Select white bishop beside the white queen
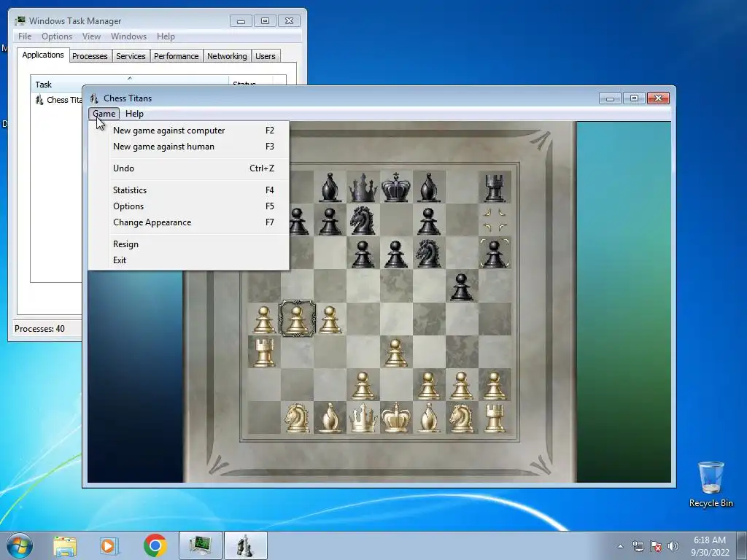The width and height of the screenshot is (747, 560). (x=330, y=418)
